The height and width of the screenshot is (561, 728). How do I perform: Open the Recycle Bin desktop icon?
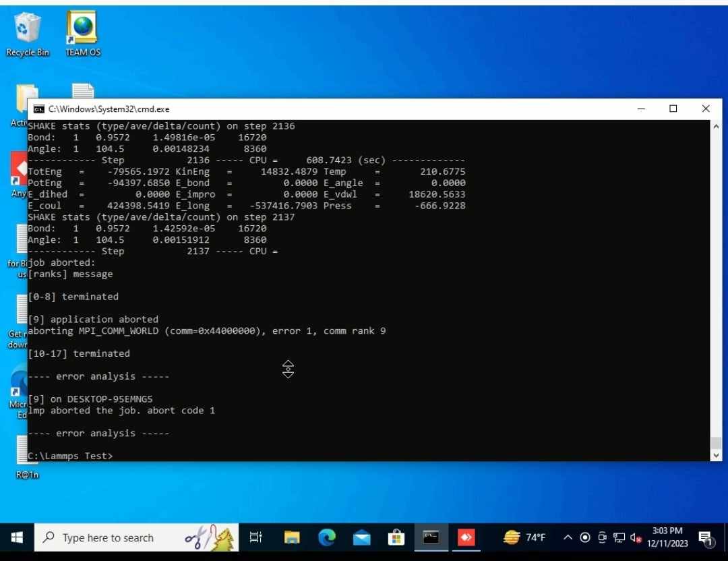pyautogui.click(x=27, y=35)
